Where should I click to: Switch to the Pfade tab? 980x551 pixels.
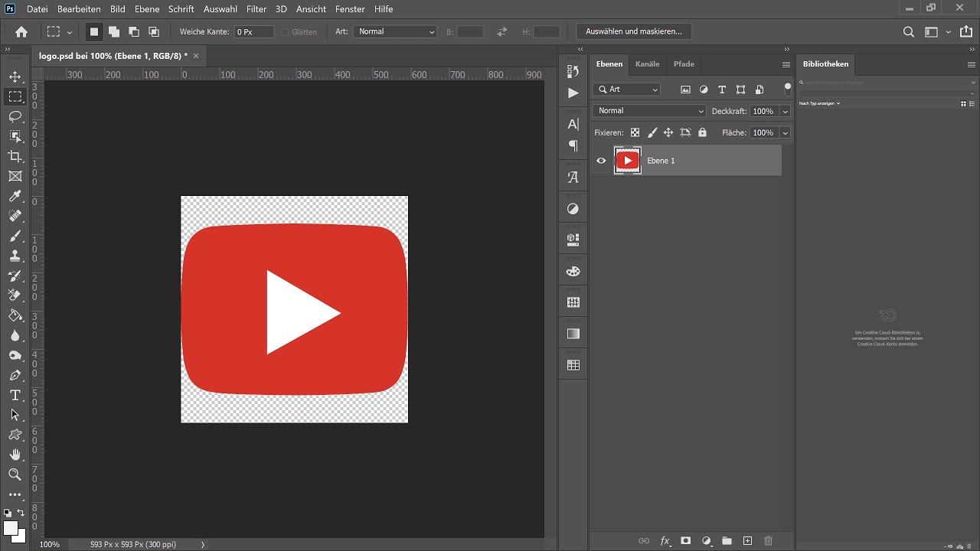pos(684,64)
